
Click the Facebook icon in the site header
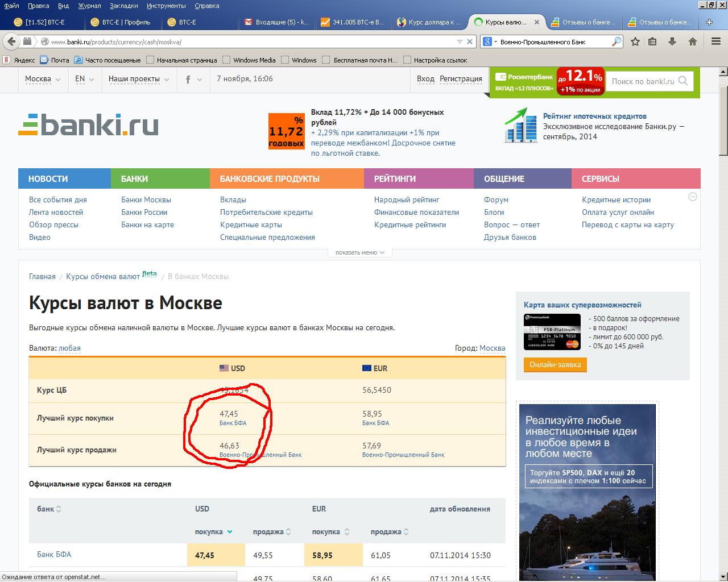click(x=188, y=80)
